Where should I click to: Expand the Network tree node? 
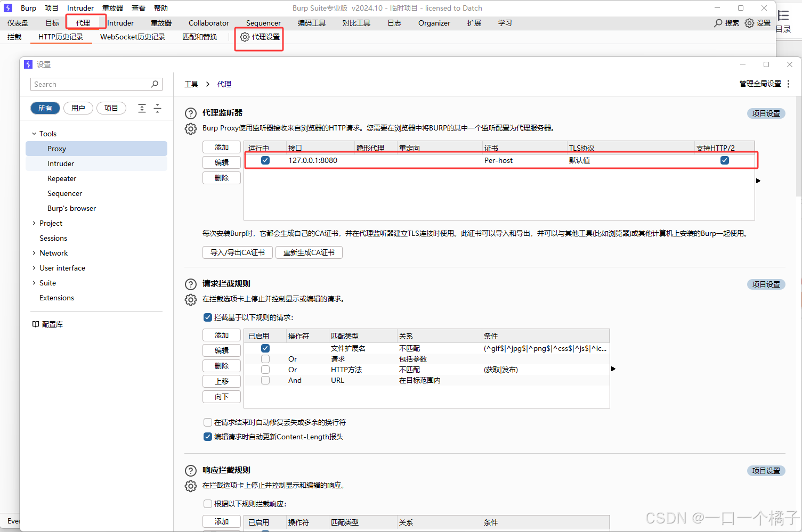[34, 253]
